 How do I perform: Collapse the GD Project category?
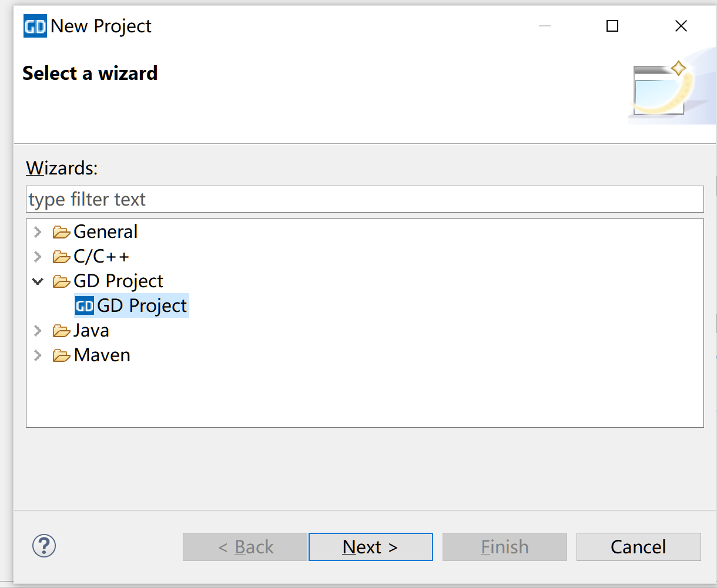pyautogui.click(x=38, y=281)
